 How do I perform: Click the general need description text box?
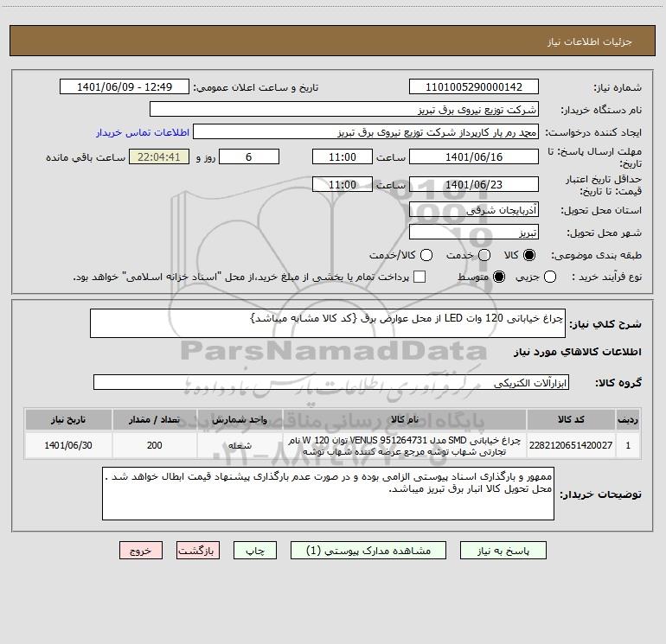coord(328,323)
